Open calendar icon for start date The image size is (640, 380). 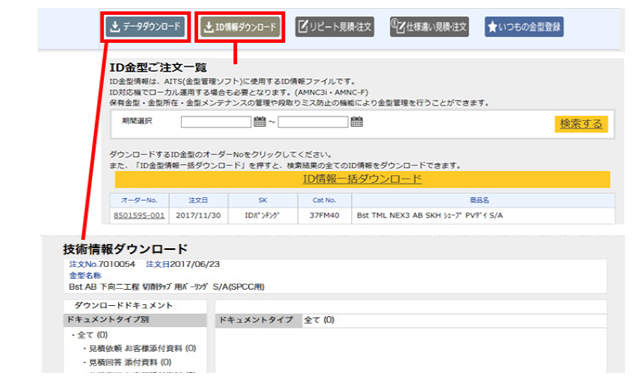(260, 121)
